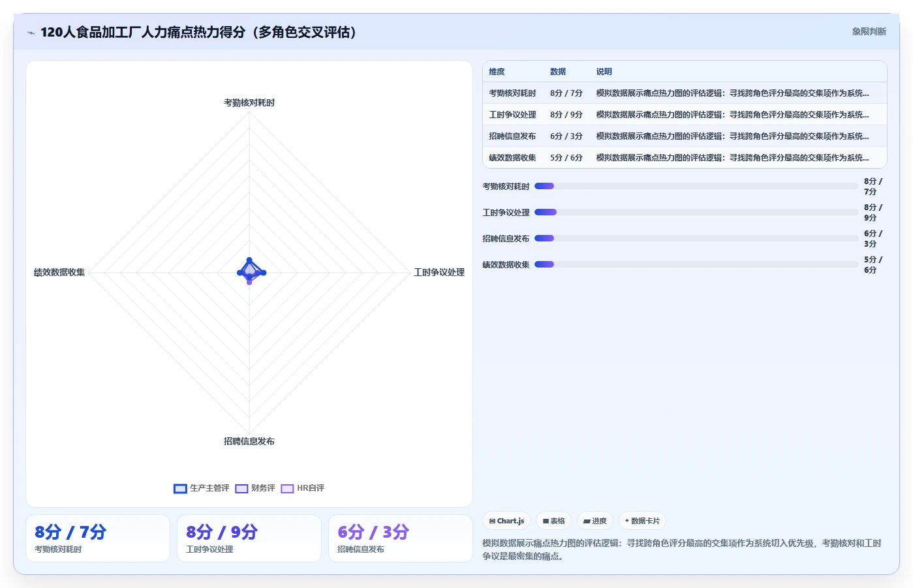The height and width of the screenshot is (588, 913).
Task: Click the description in the 绩效数据收集 row
Action: 732,158
